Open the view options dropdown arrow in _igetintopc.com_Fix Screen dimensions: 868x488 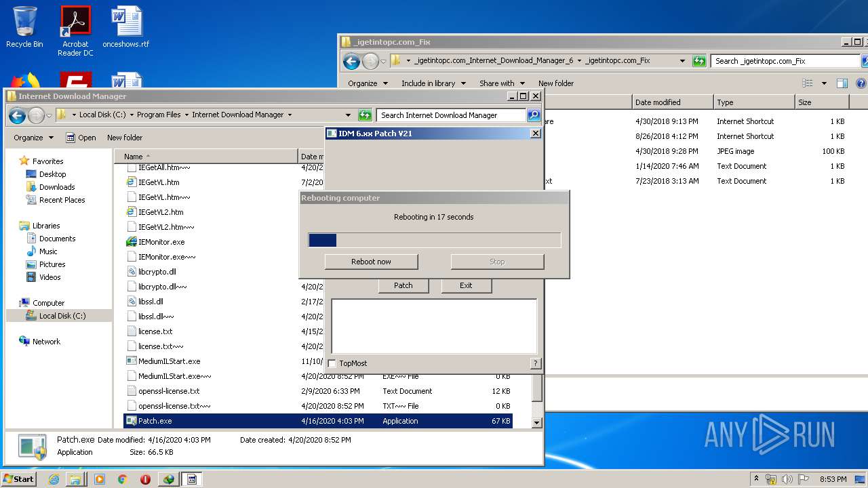(x=824, y=83)
